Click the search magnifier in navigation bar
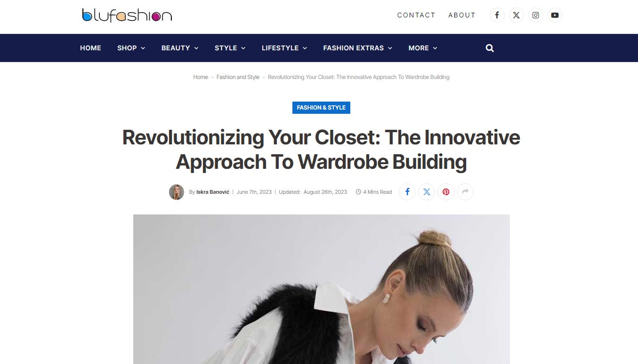This screenshot has width=638, height=364. (490, 48)
